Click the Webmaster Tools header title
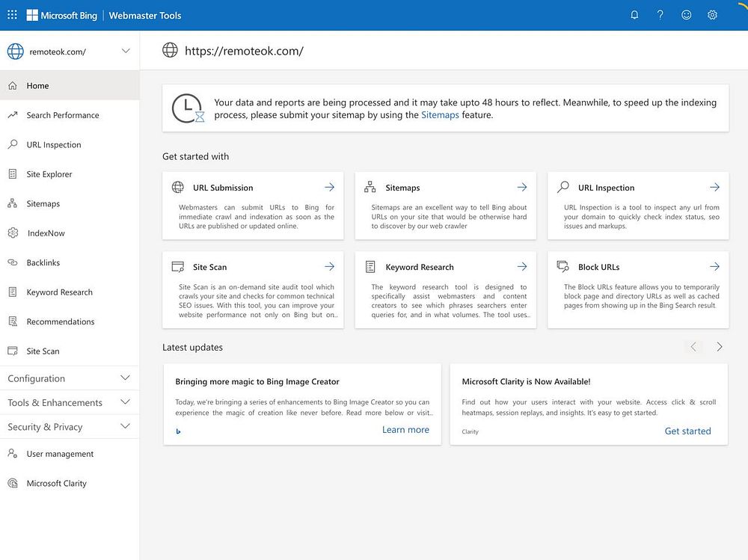This screenshot has height=560, width=748. (x=145, y=15)
